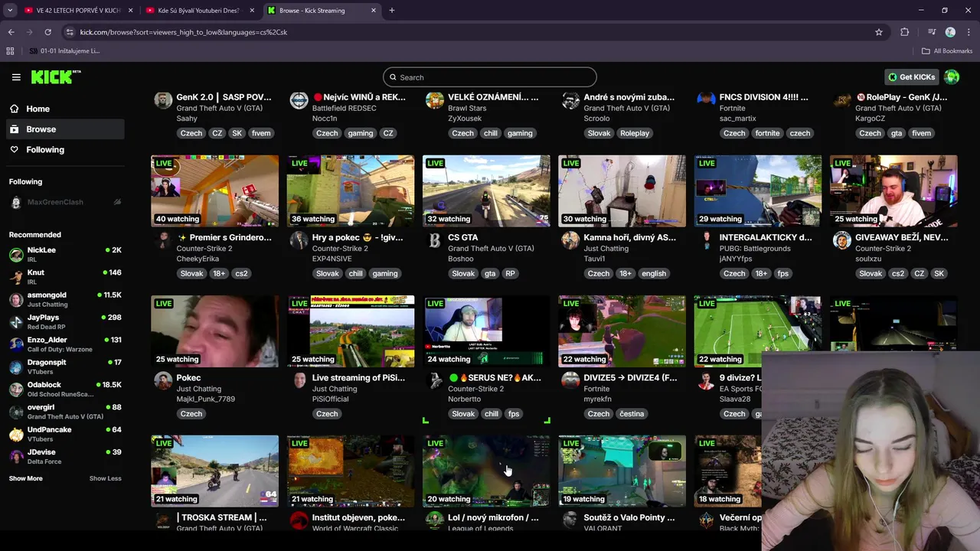Click overgirl avatar in recommended list
The width and height of the screenshot is (980, 551).
pyautogui.click(x=16, y=412)
